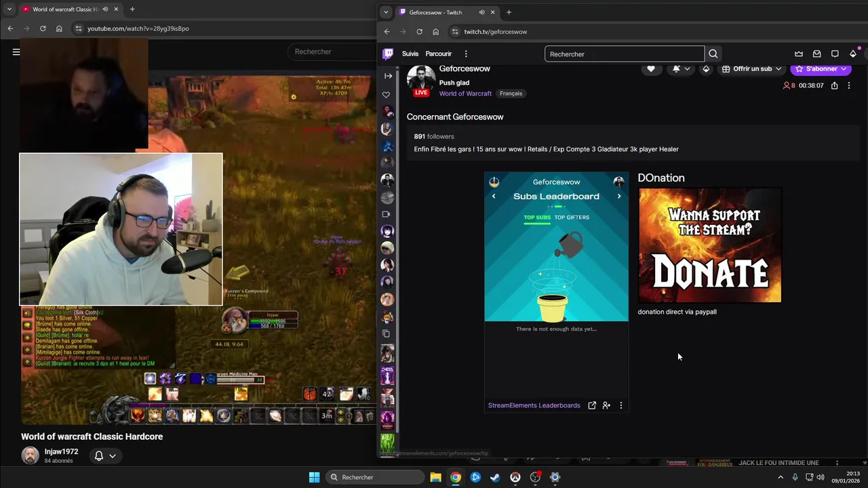The width and height of the screenshot is (868, 488).
Task: Show hidden system tray icons chevron
Action: (x=781, y=477)
